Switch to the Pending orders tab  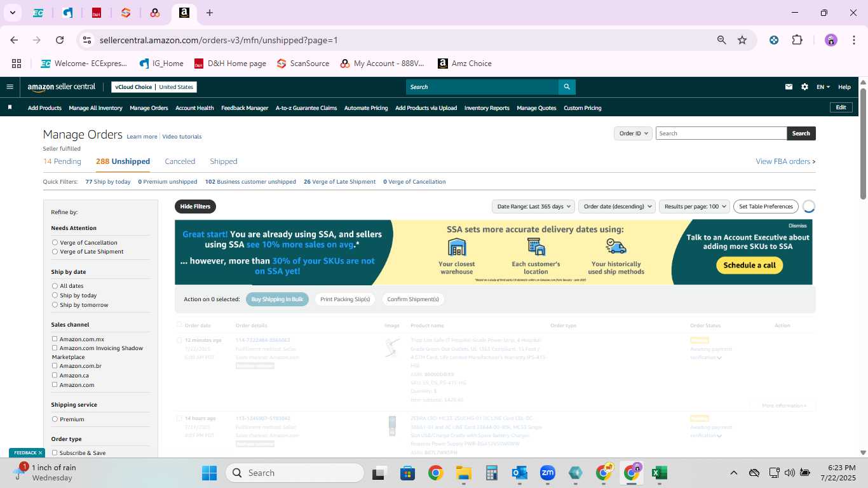click(x=62, y=161)
